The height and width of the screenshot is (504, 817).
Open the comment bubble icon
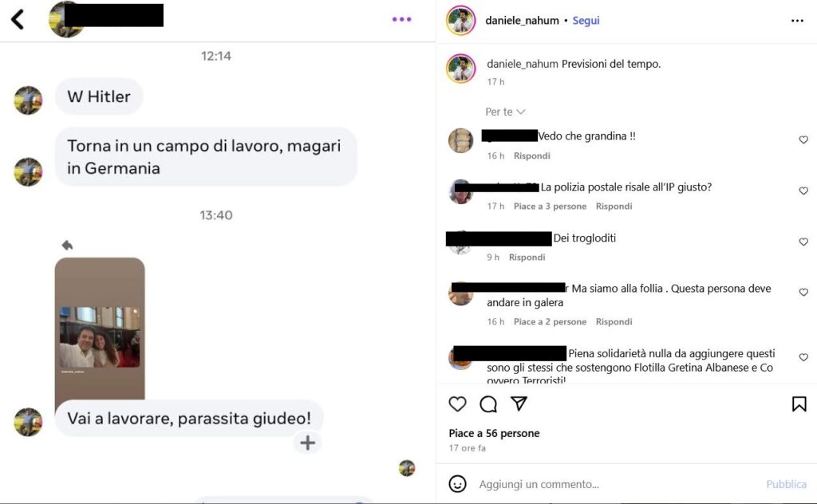(x=488, y=404)
